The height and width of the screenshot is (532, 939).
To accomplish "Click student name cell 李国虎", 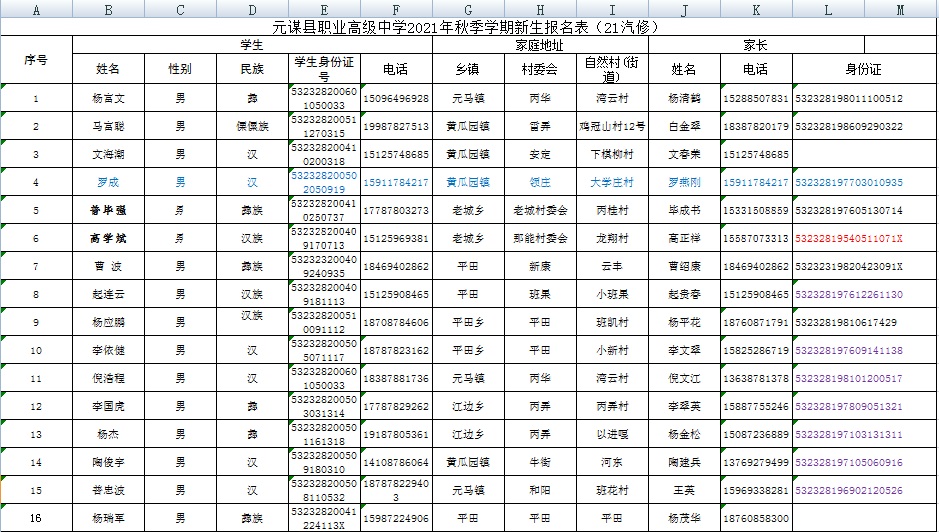I will pyautogui.click(x=108, y=406).
